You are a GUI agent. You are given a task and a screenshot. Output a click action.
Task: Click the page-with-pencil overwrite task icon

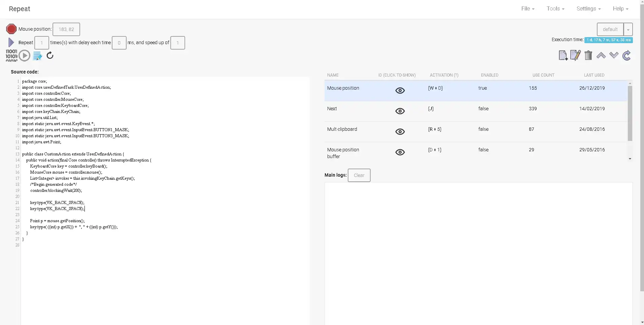[x=575, y=55]
